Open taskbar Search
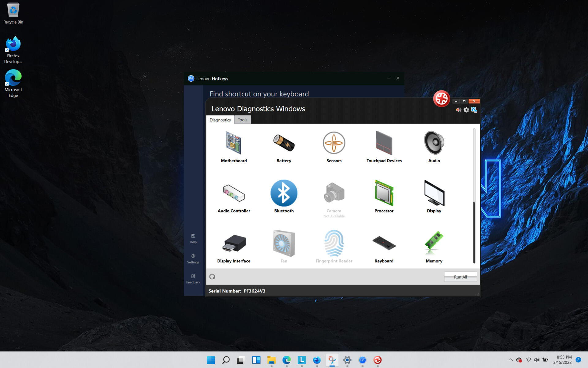 tap(226, 360)
